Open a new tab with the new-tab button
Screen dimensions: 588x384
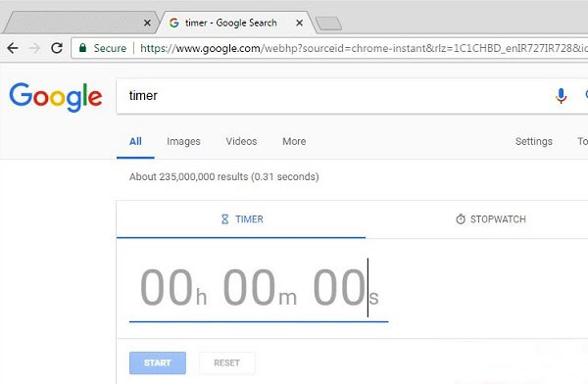click(x=328, y=24)
